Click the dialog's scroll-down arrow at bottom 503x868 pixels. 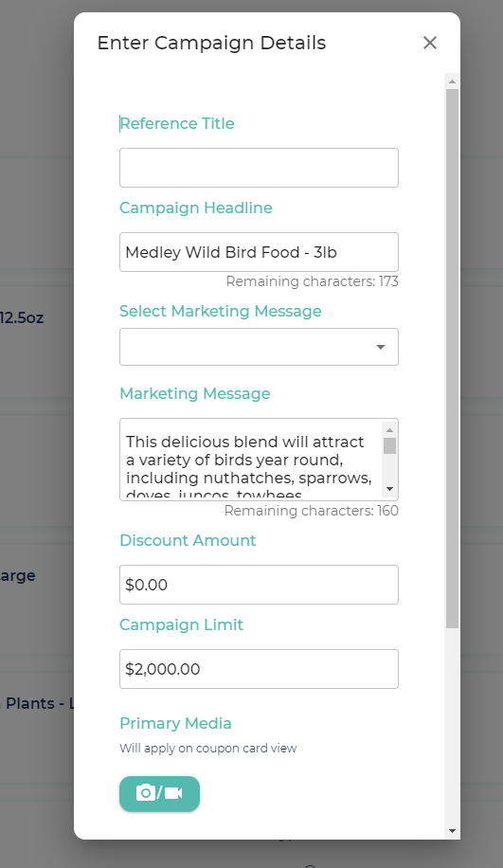452,830
